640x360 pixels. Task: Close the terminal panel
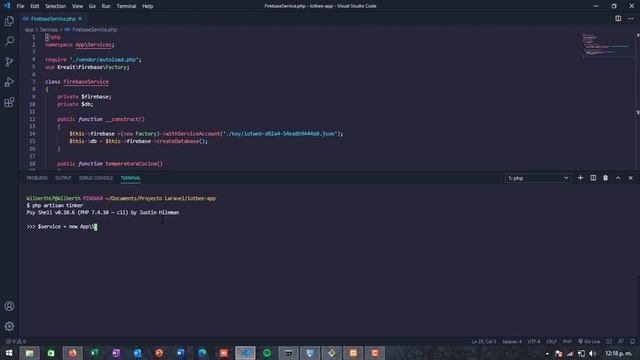(631, 178)
